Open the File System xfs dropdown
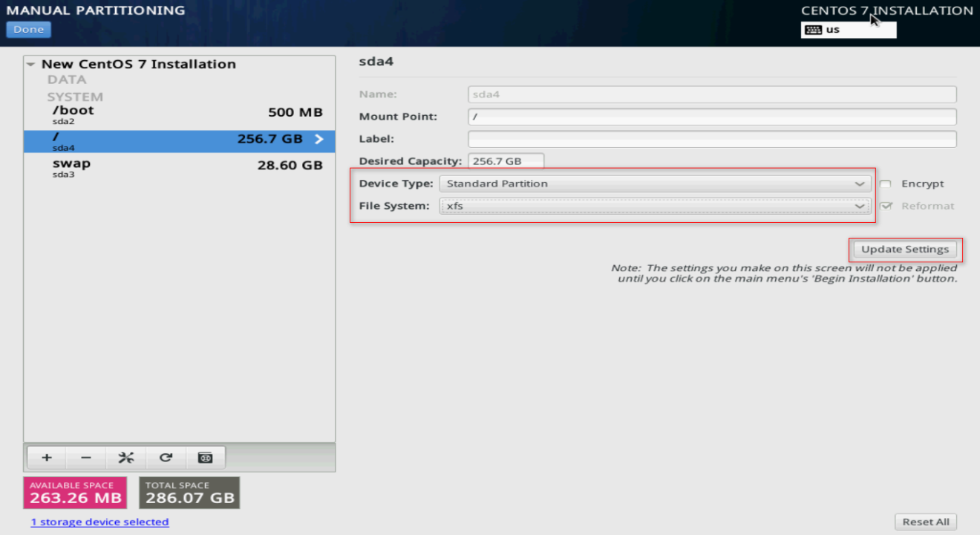This screenshot has width=980, height=535. [x=655, y=206]
